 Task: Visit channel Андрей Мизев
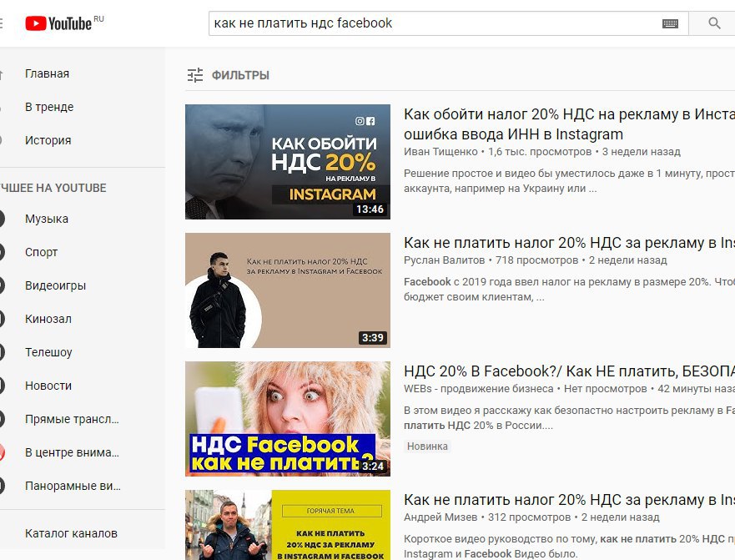(x=440, y=517)
